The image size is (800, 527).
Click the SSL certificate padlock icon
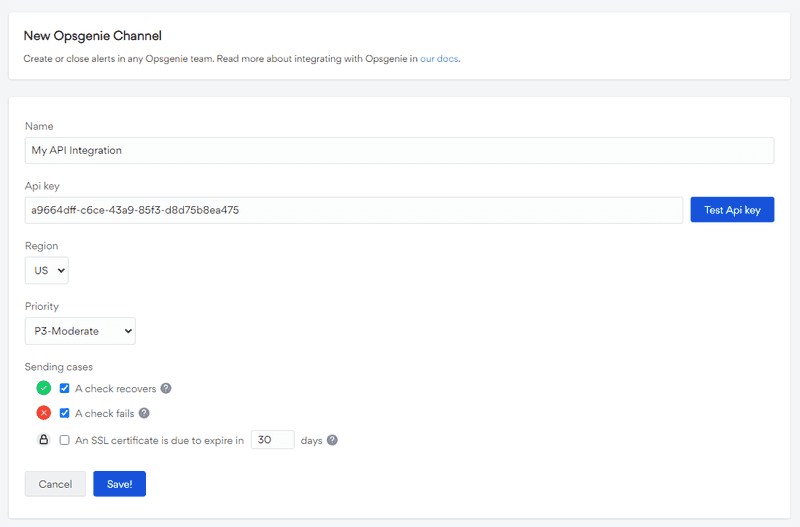[x=44, y=439]
